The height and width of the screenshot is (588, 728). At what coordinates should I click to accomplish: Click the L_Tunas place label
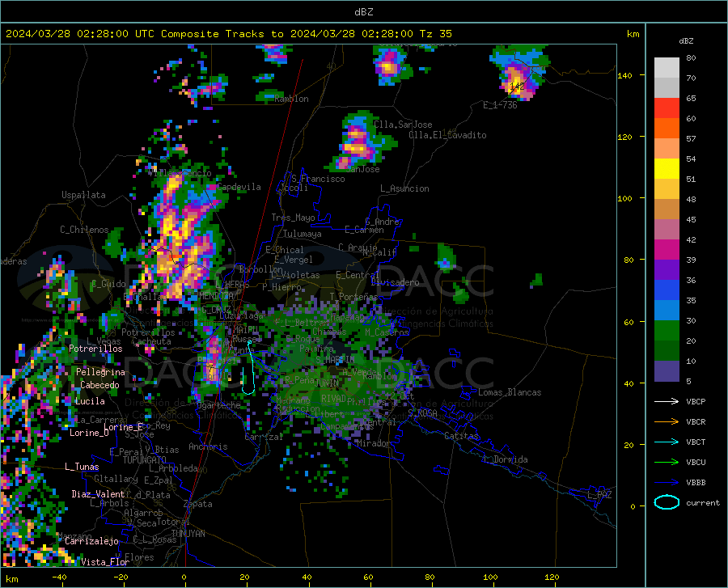(82, 467)
